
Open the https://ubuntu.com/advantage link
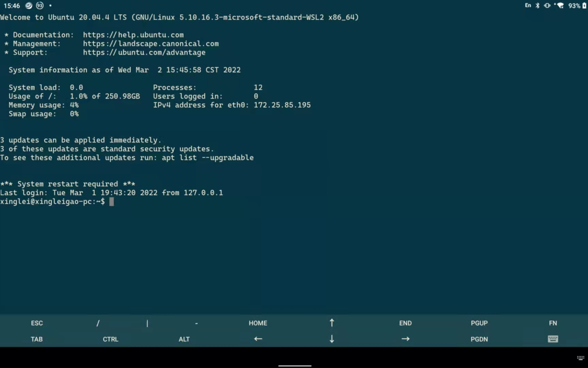(144, 52)
